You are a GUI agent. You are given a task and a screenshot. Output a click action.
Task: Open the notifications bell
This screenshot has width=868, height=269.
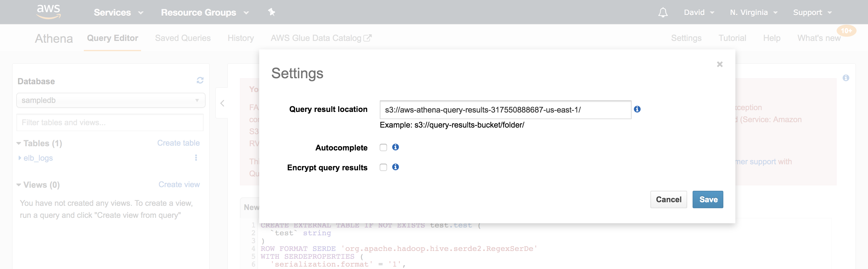point(663,12)
